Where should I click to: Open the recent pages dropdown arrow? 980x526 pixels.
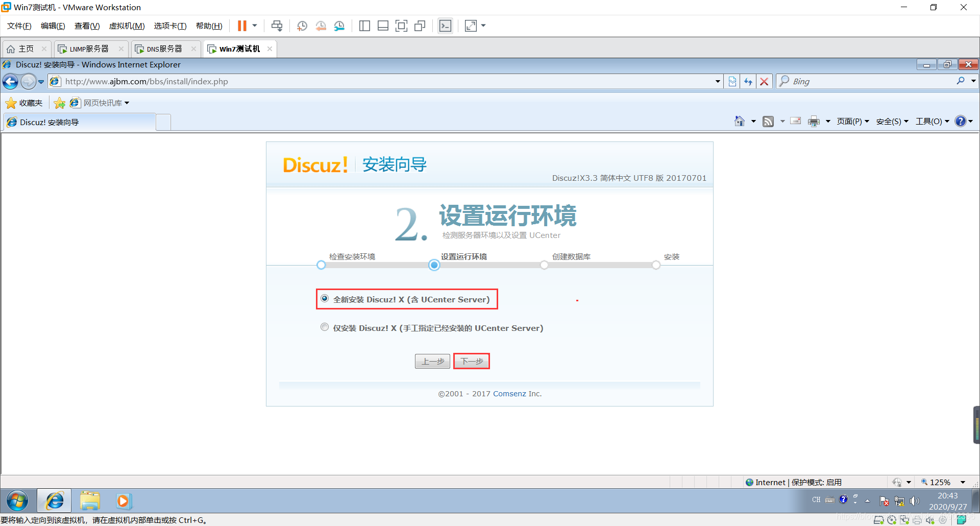41,82
